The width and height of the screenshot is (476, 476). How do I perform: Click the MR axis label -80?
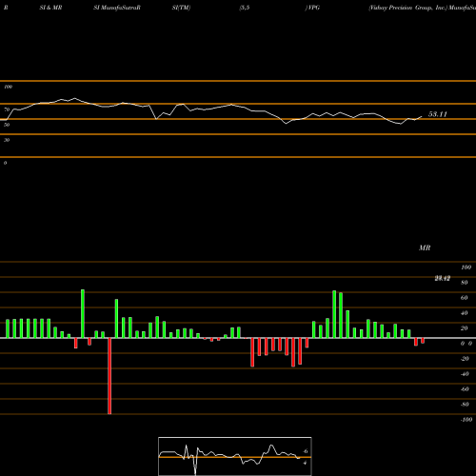pos(465,405)
